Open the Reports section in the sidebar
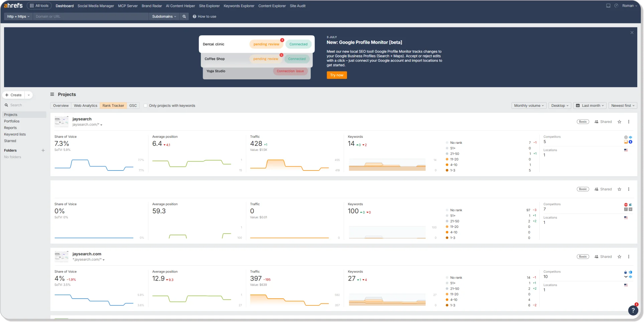644x322 pixels. click(10, 127)
